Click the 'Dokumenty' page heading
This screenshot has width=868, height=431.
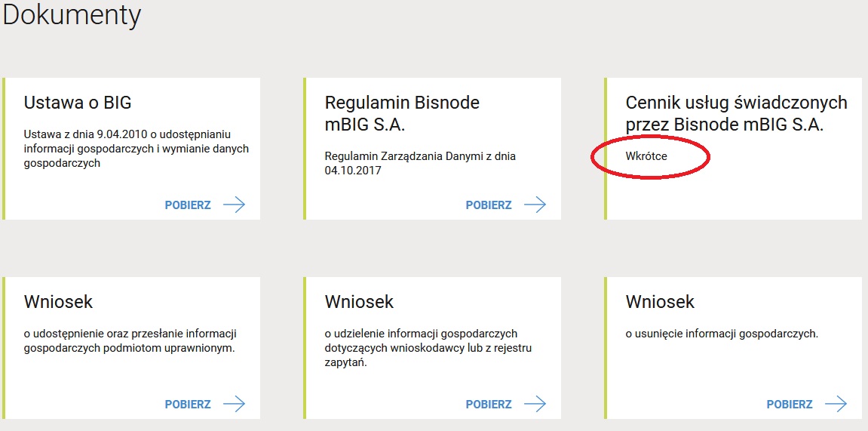pos(72,15)
